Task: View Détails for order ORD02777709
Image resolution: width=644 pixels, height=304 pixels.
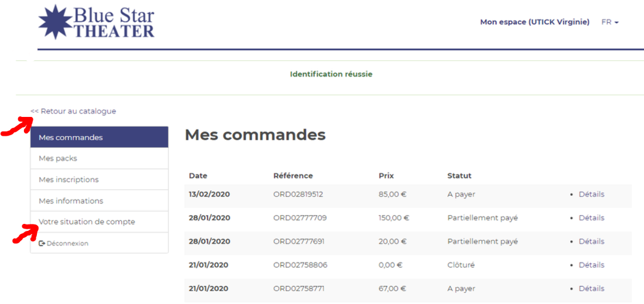Action: click(x=591, y=217)
